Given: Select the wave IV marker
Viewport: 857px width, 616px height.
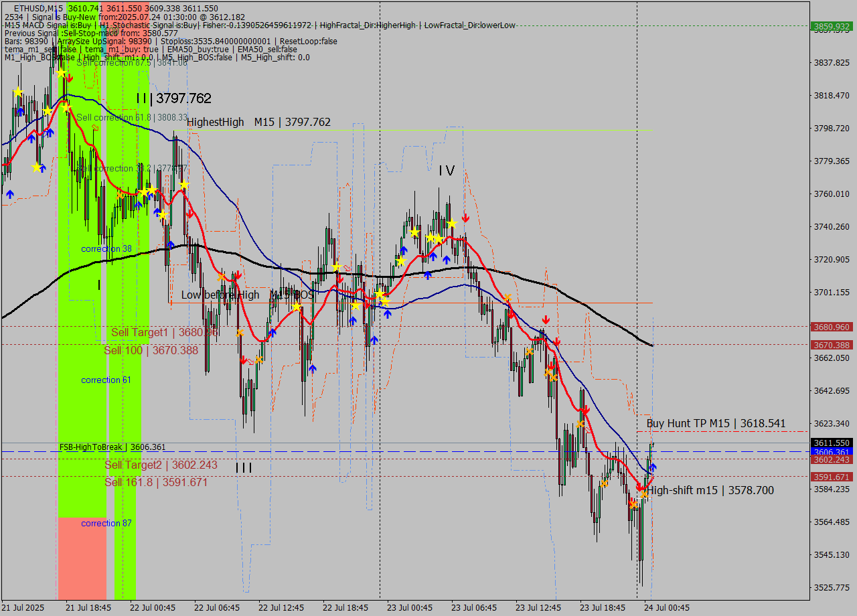Looking at the screenshot, I should pyautogui.click(x=447, y=171).
